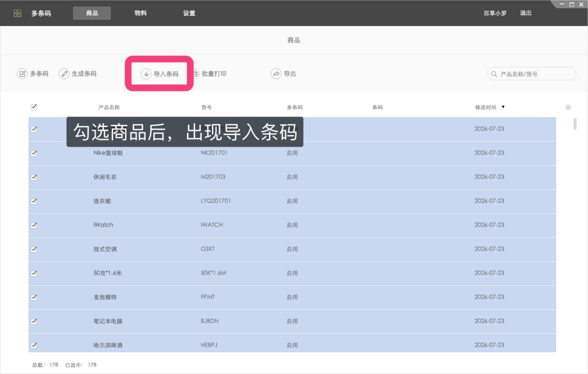Viewport: 588px width, 374px height.
Task: Click the 生成条码 pencil icon
Action: coord(64,74)
